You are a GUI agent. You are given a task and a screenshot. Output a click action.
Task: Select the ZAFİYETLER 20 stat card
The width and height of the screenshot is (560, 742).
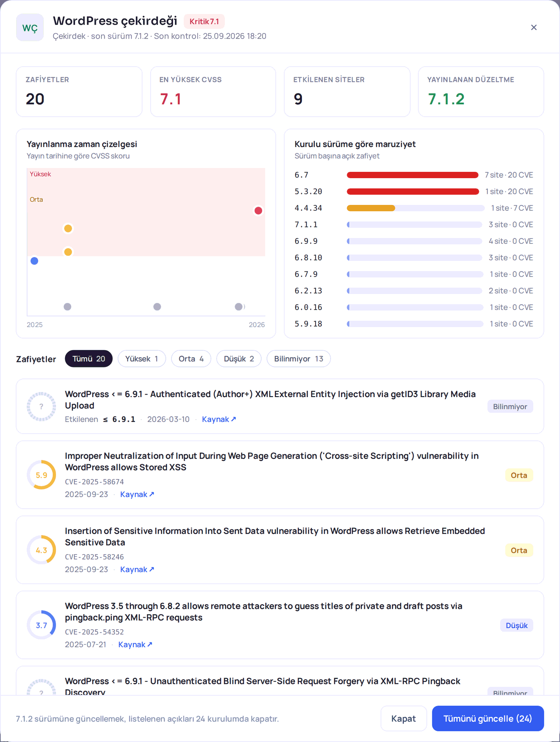[79, 92]
